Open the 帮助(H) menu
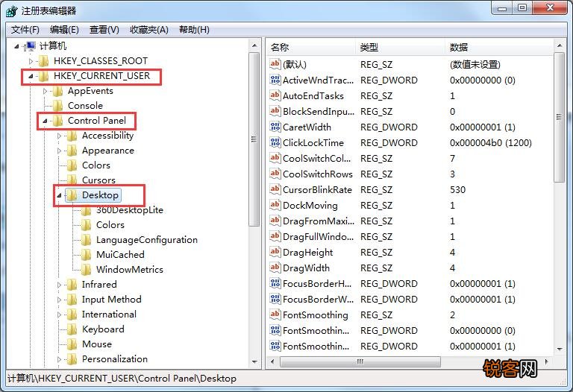This screenshot has width=573, height=392. click(194, 30)
